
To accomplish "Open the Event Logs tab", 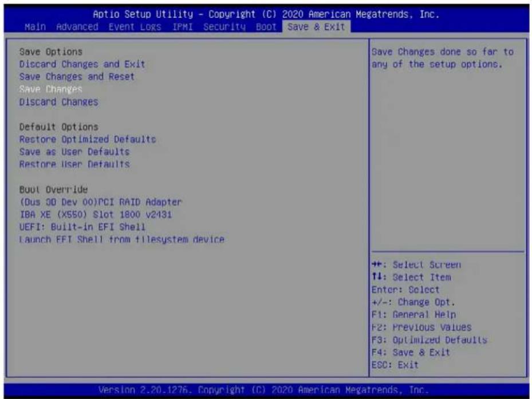I will 135,27.
